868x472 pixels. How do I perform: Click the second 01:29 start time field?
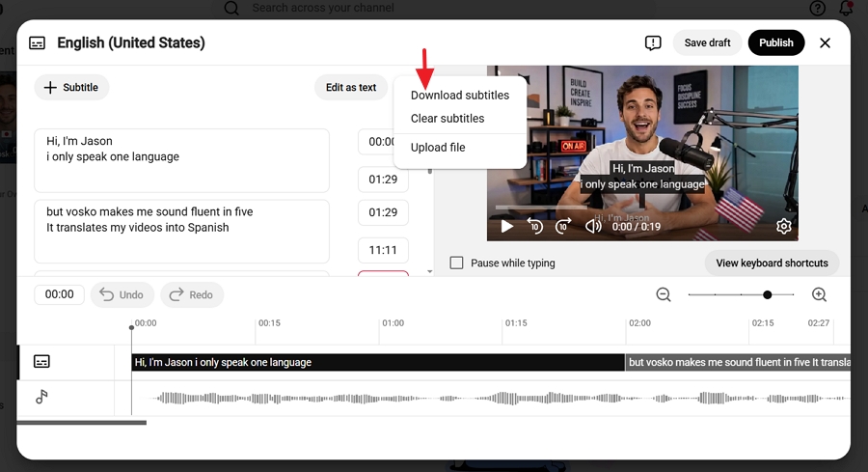[383, 212]
